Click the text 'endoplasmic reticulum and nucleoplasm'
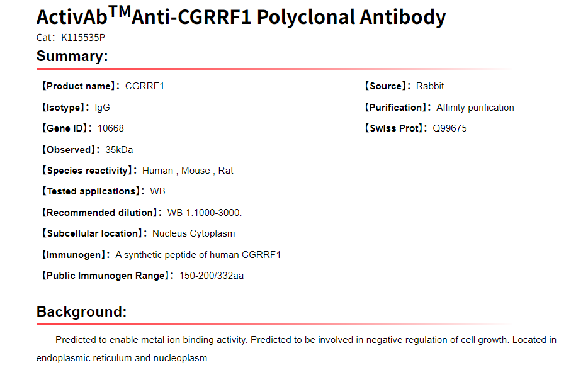Screen dimensions: 588x387 click(x=123, y=359)
